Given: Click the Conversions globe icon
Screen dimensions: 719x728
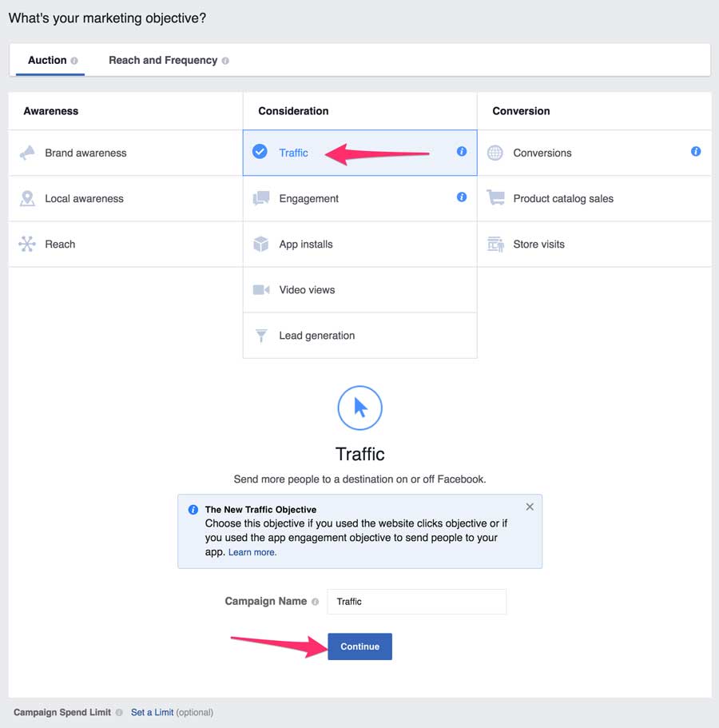Looking at the screenshot, I should tap(495, 153).
